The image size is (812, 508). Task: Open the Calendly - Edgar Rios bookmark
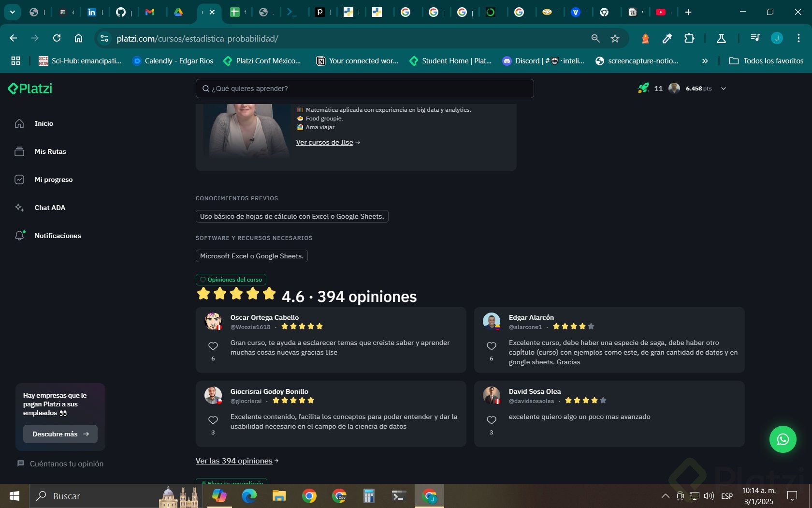[173, 61]
